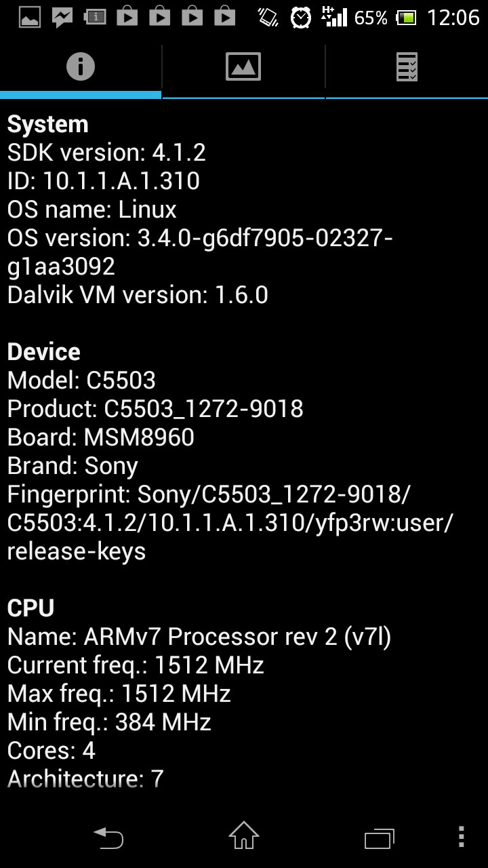Tap the home navigation button

tap(243, 835)
